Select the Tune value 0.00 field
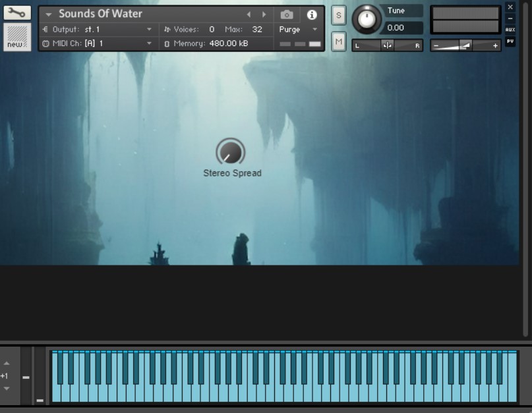The height and width of the screenshot is (413, 532). [x=401, y=28]
